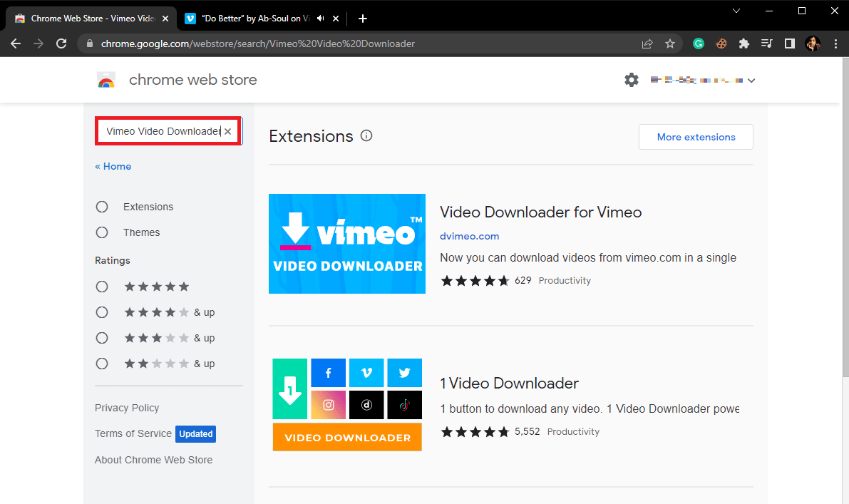Screen dimensions: 849x504
Task: Open the Terms of Service link
Action: point(133,433)
